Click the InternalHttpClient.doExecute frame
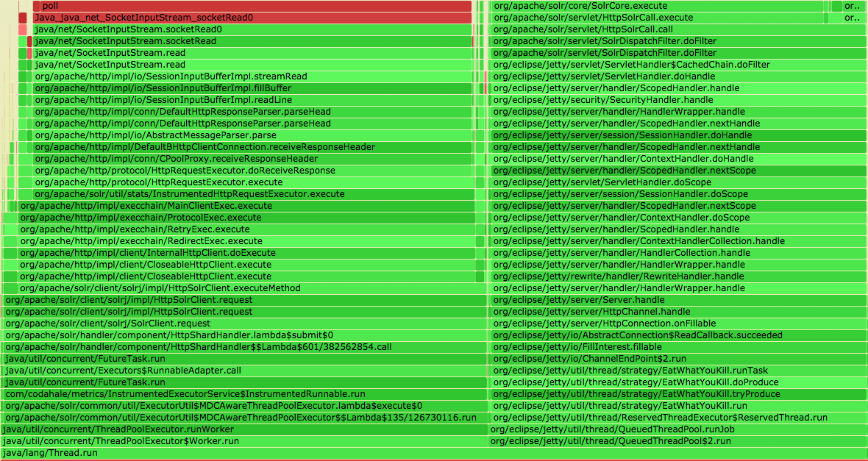Screen dimensions: 868x461 (246, 253)
